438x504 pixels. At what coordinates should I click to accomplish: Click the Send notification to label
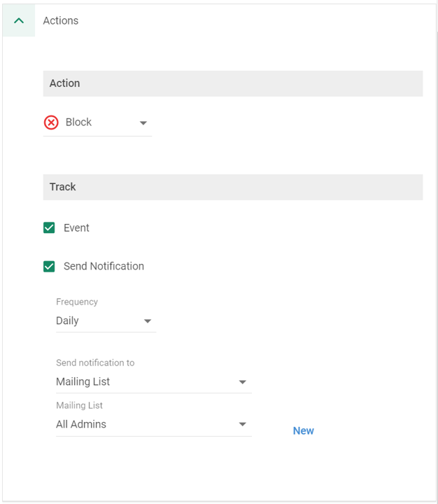click(x=95, y=363)
